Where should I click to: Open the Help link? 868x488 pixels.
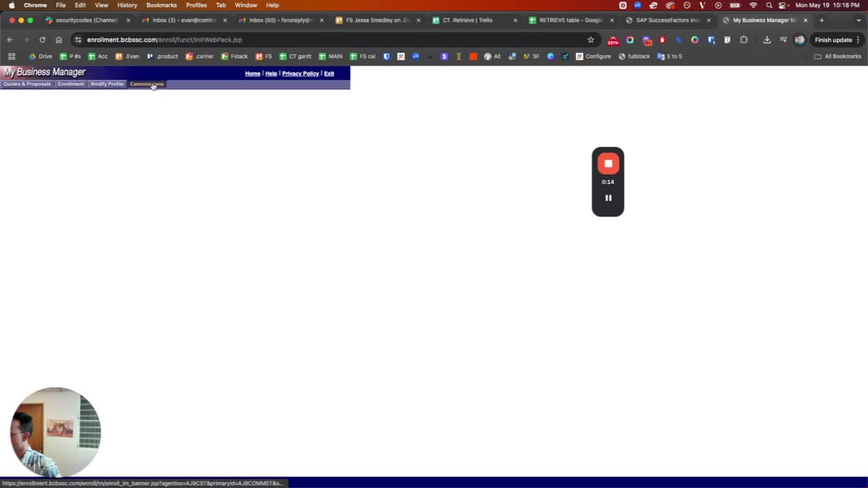click(x=271, y=73)
